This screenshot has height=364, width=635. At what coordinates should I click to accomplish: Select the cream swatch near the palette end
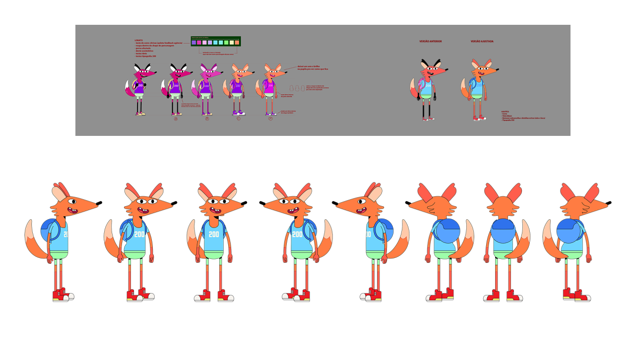pos(231,43)
